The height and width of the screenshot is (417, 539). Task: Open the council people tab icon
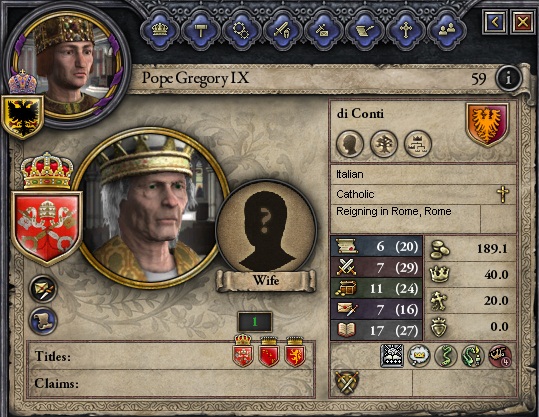[x=447, y=30]
